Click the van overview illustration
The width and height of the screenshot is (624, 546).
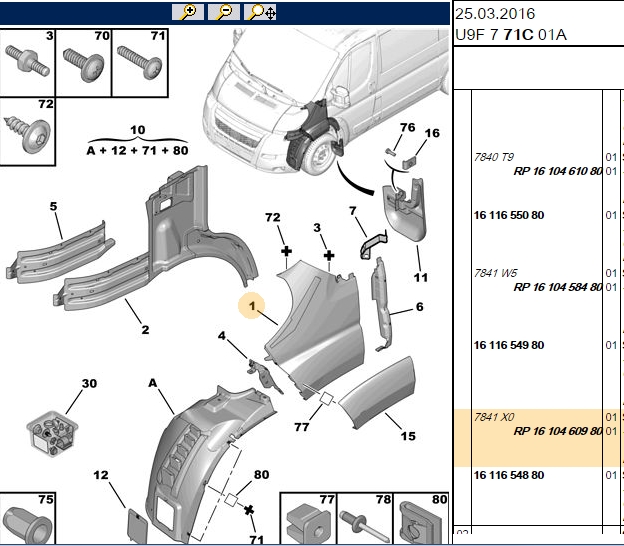point(324,101)
